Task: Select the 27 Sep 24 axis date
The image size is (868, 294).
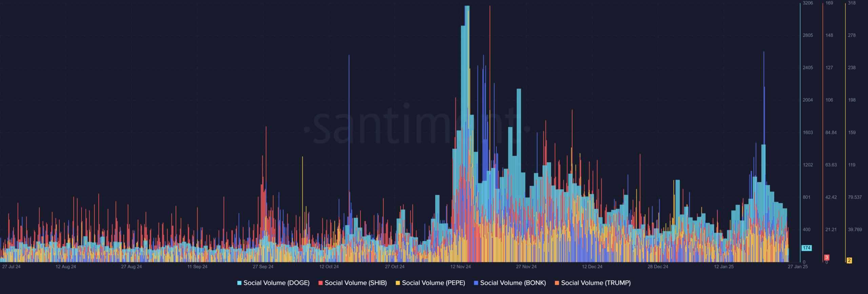Action: [263, 267]
